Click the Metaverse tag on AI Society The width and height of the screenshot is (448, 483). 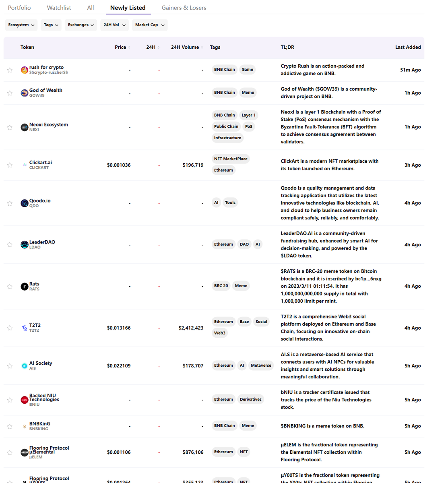point(261,365)
